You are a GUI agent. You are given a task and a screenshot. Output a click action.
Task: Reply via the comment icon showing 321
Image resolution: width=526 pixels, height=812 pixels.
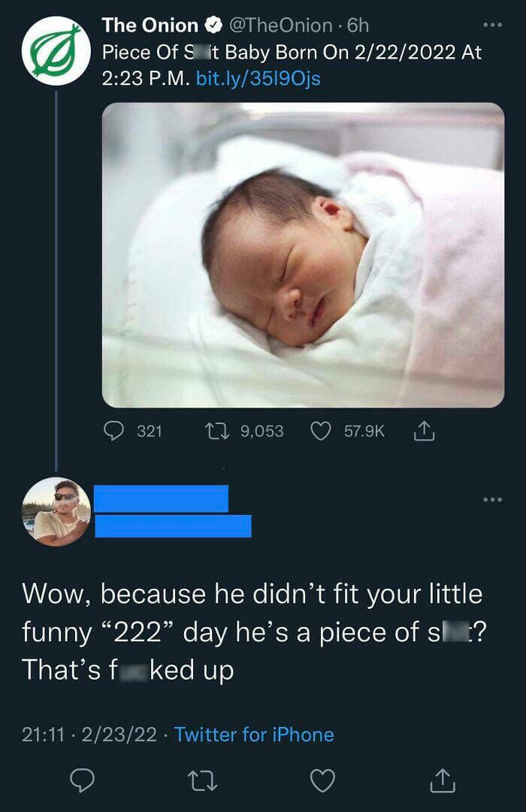point(113,431)
